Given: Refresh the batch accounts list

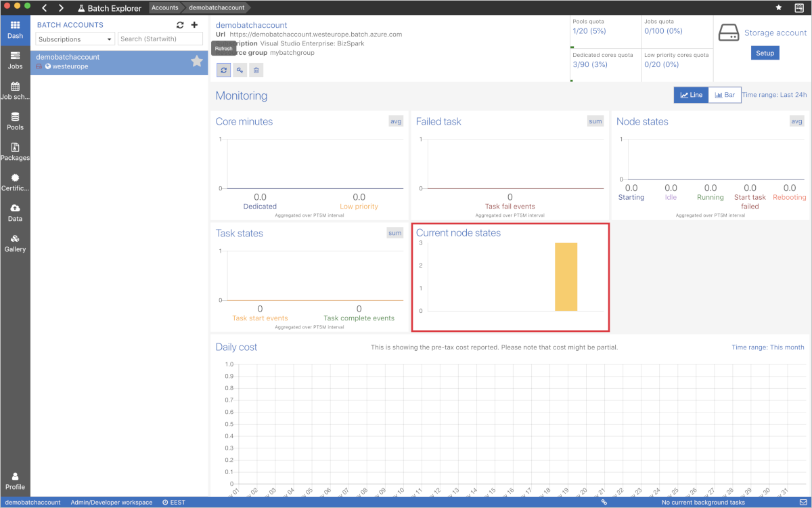Looking at the screenshot, I should [x=180, y=25].
